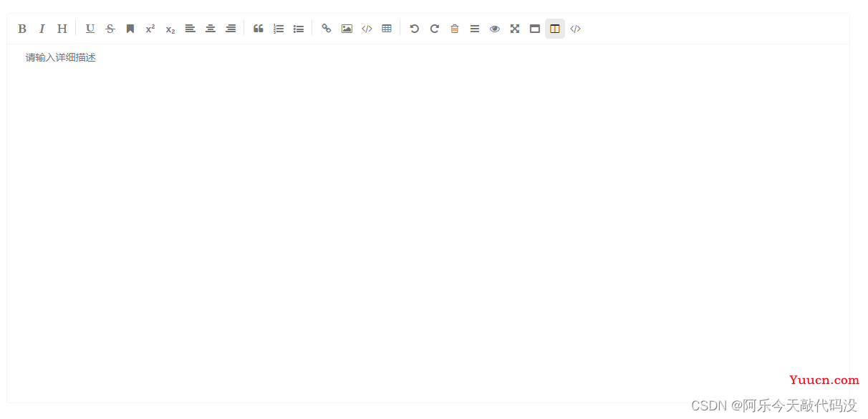Insert a block quote
Viewport: 868px width, 419px height.
coord(259,29)
